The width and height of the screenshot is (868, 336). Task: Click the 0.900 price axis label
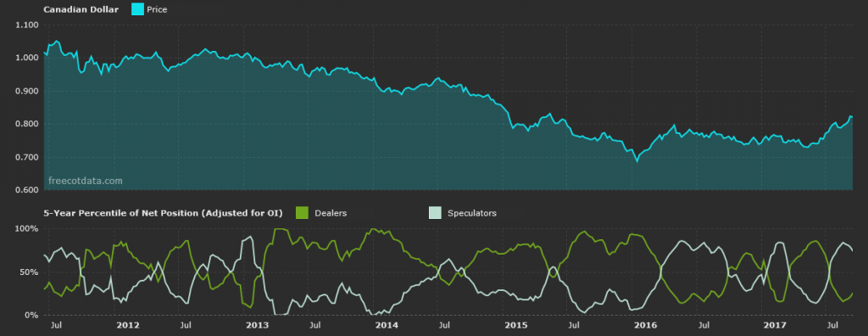point(27,91)
